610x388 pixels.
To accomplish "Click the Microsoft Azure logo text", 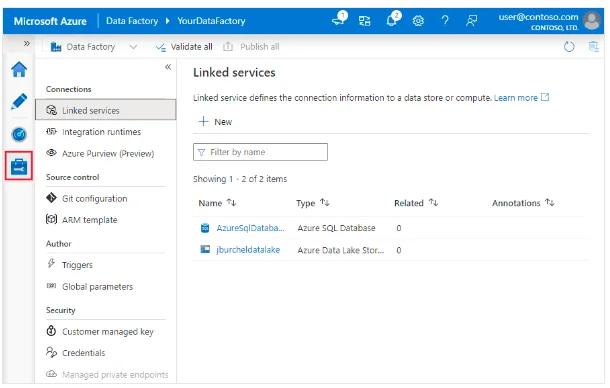I will tap(50, 21).
